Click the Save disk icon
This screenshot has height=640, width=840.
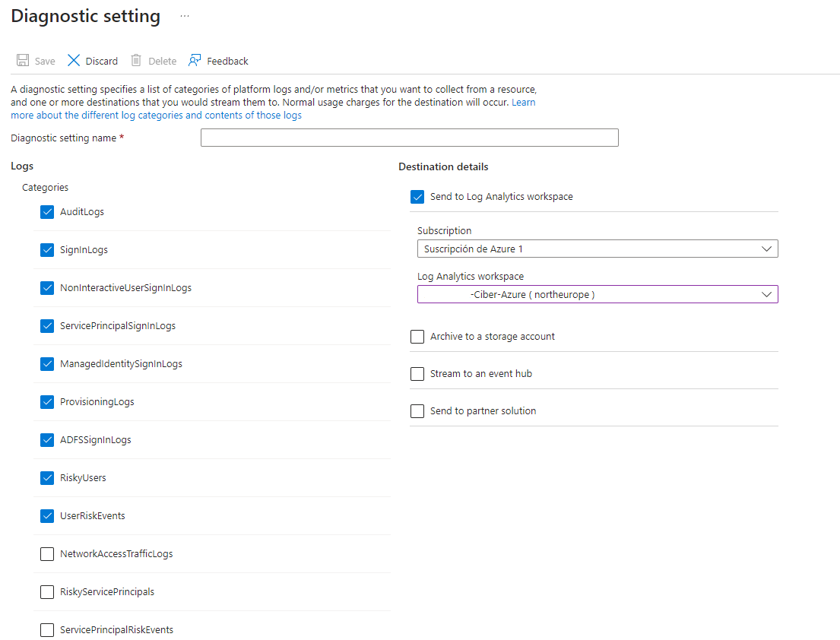[x=23, y=61]
